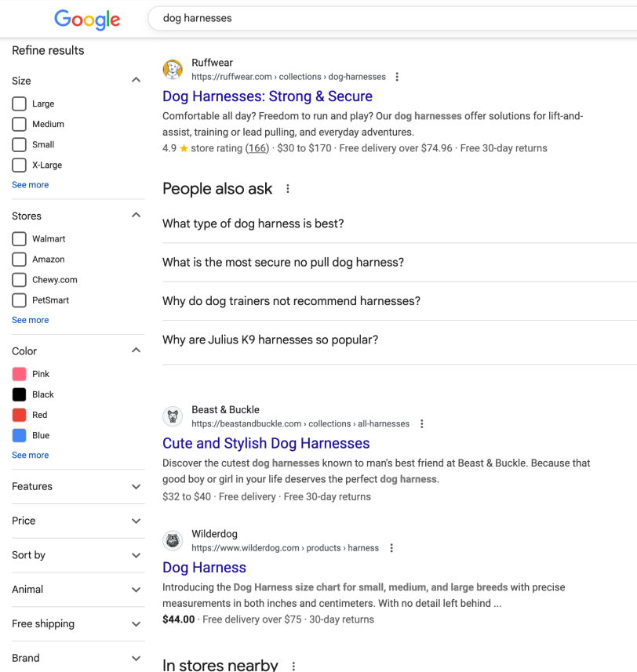Select the Pink color swatch
This screenshot has width=637, height=672.
pos(20,374)
